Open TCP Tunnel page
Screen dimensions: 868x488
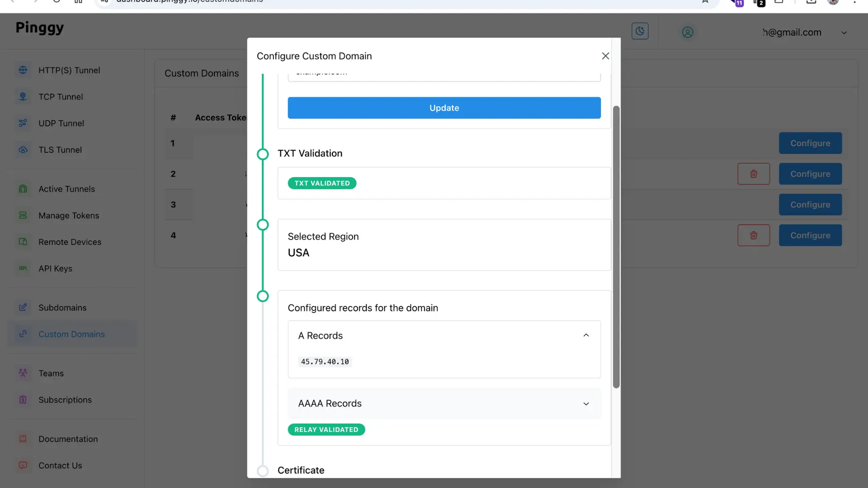click(x=61, y=97)
